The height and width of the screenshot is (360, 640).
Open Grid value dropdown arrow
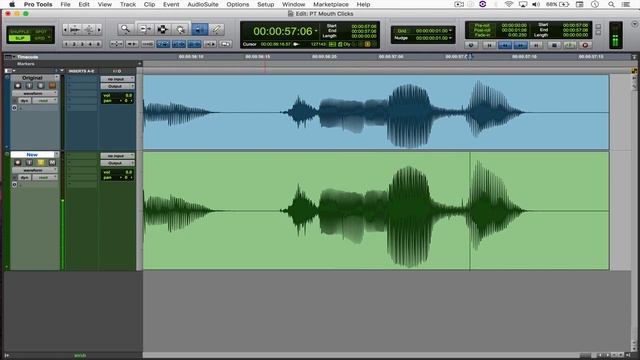450,31
